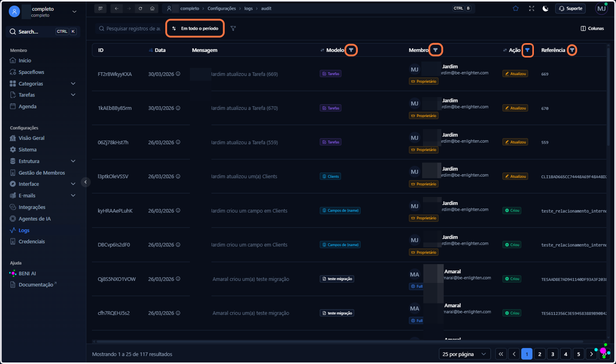
Task: Sort by the Modelo column header
Action: (332, 50)
